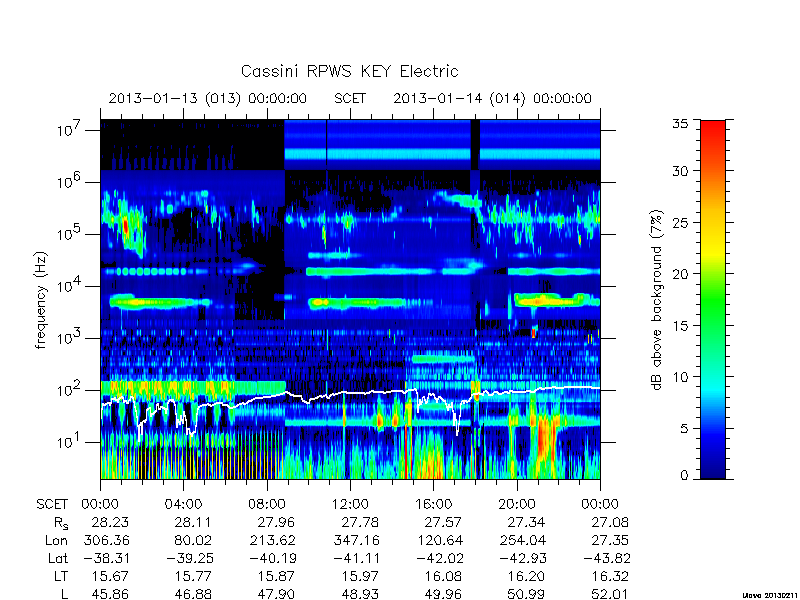Click LT value '16.32'

coord(609,576)
